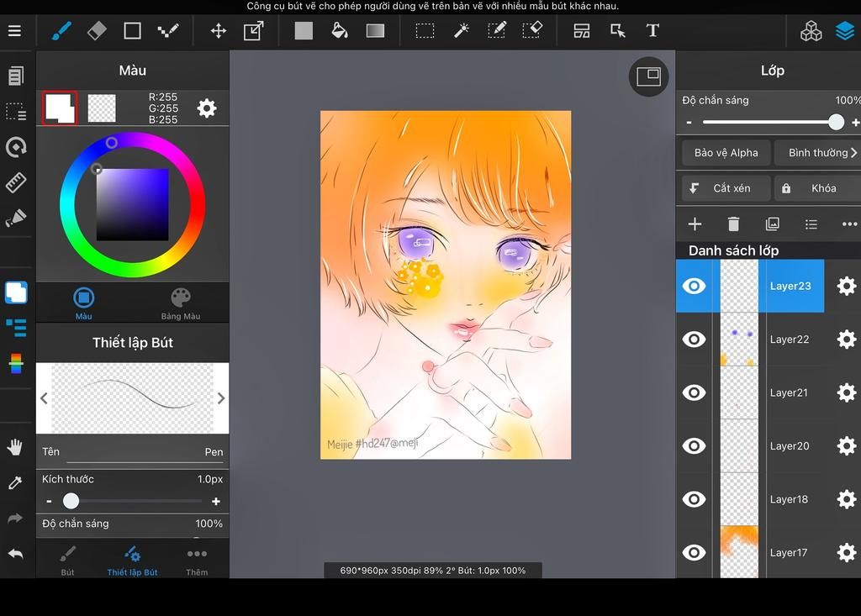The width and height of the screenshot is (861, 616).
Task: Open Layer22 settings gear
Action: 846,340
